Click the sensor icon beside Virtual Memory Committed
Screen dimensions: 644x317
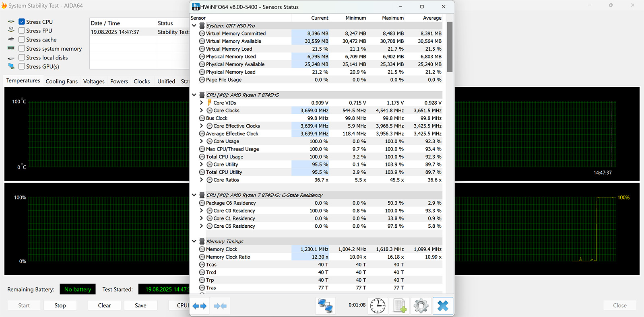click(202, 33)
